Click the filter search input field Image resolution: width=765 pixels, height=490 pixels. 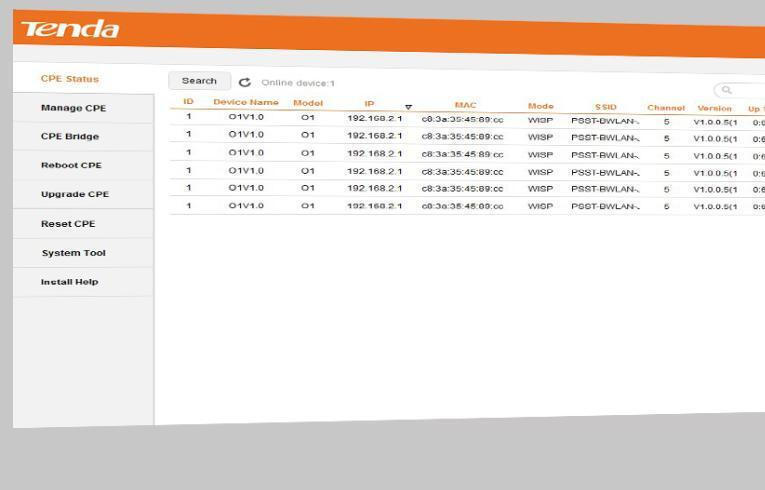pyautogui.click(x=750, y=91)
